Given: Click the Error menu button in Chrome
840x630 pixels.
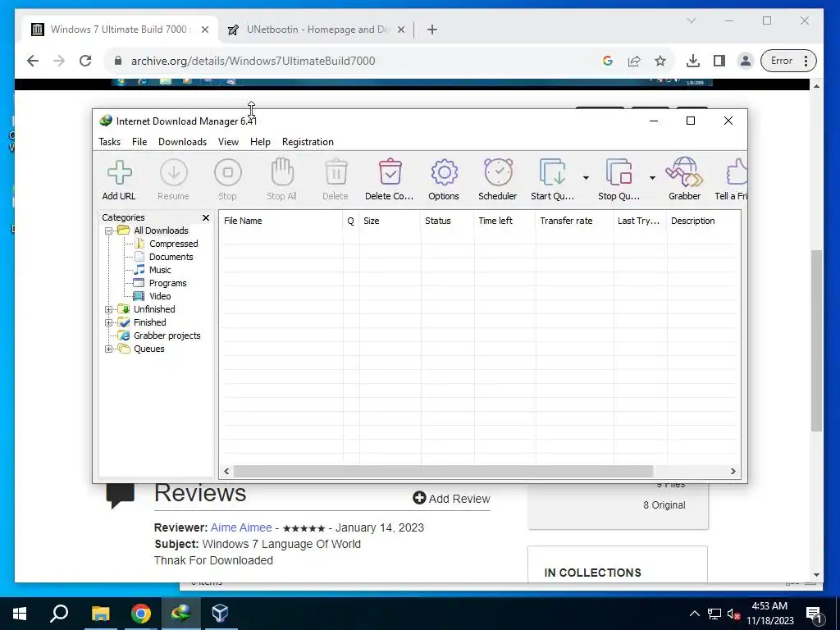Looking at the screenshot, I should click(788, 61).
